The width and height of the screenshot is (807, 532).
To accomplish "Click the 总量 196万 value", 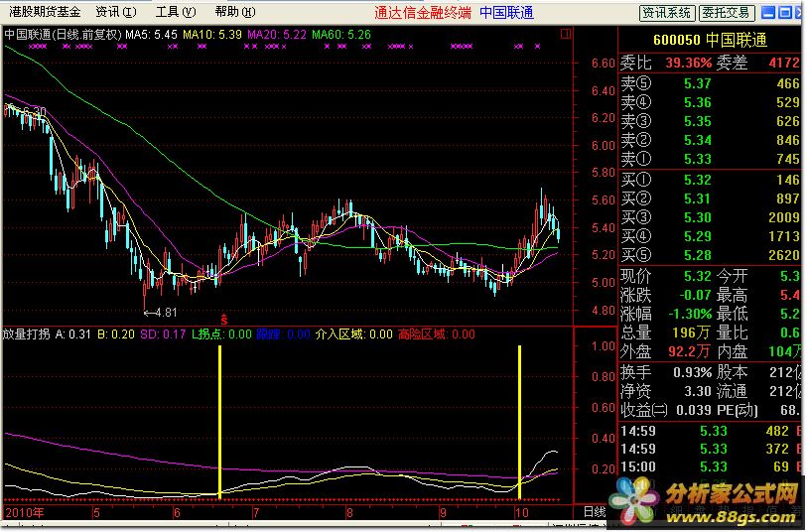I will (692, 332).
